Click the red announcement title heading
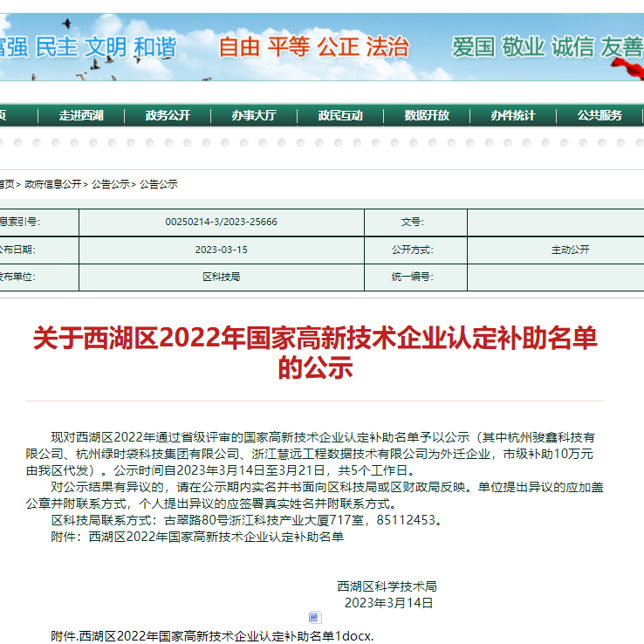Image resolution: width=644 pixels, height=644 pixels. 315,353
